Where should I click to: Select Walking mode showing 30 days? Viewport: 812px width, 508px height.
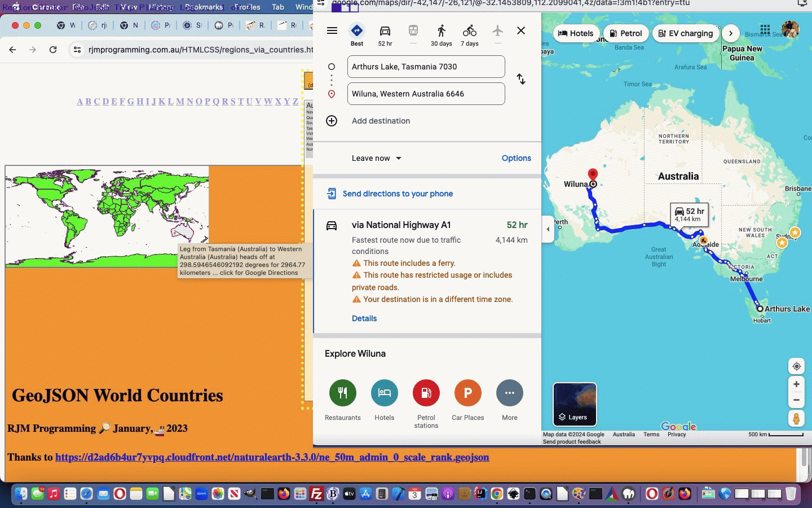coord(442,35)
